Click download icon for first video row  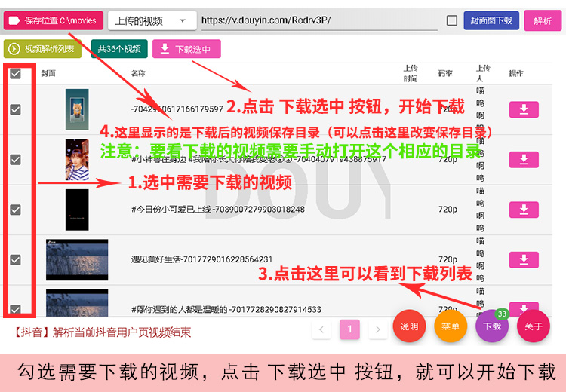pos(524,109)
